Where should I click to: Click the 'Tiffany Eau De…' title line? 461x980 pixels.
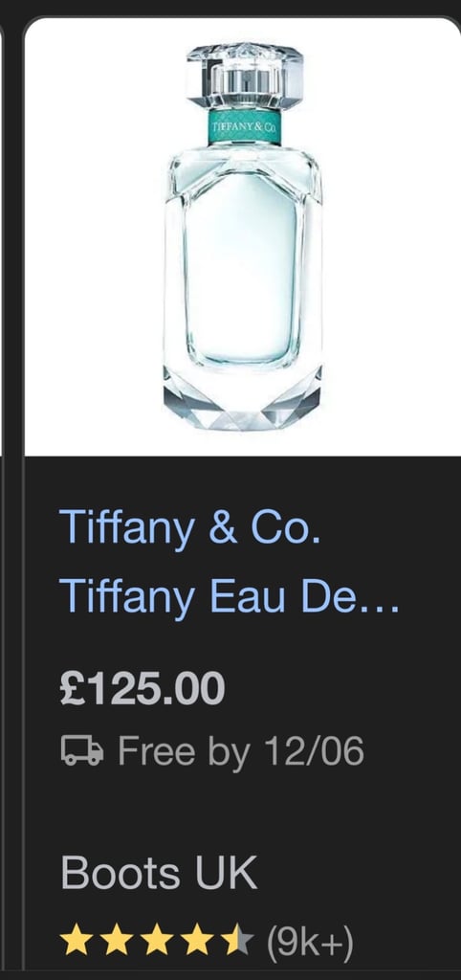click(x=230, y=595)
